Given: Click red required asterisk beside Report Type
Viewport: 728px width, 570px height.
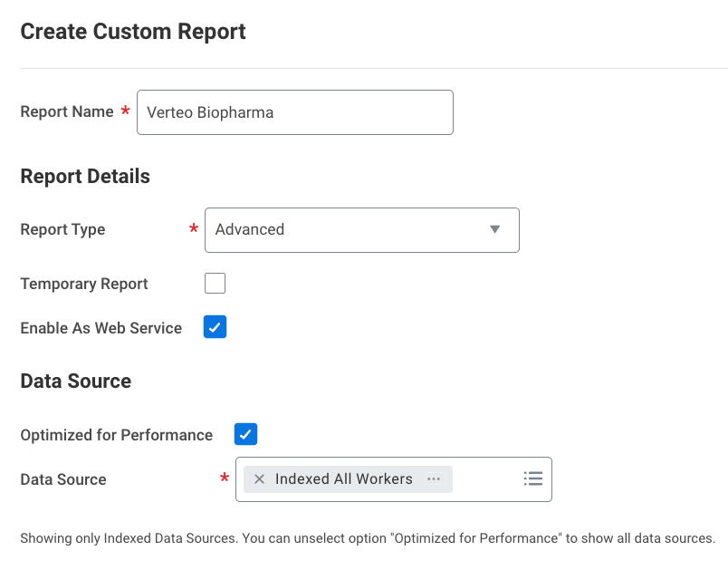Looking at the screenshot, I should click(x=194, y=229).
